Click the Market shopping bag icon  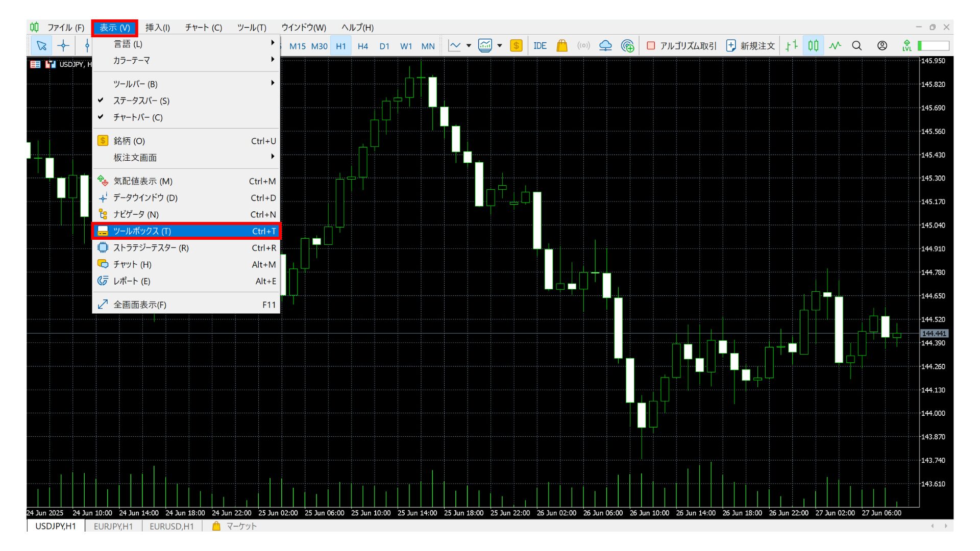[x=561, y=46]
